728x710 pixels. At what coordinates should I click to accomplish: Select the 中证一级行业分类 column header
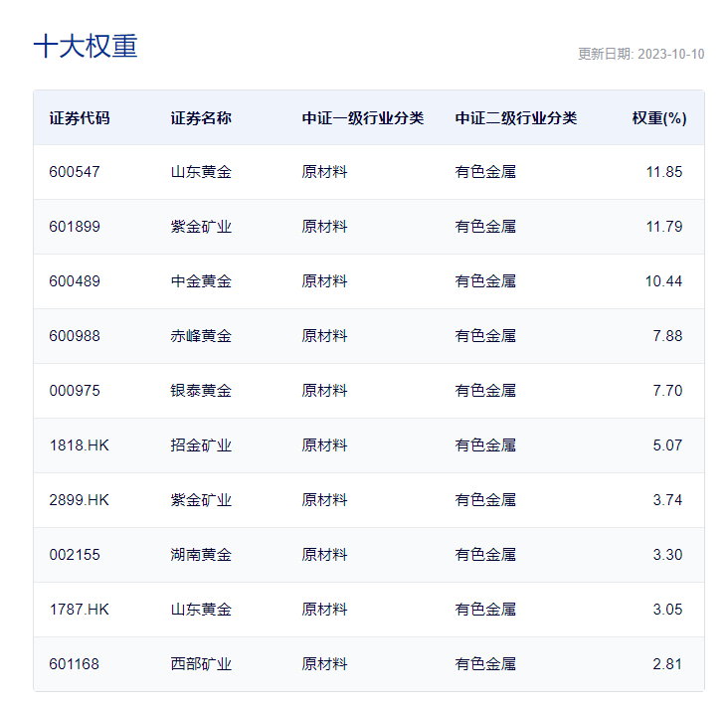point(363,118)
